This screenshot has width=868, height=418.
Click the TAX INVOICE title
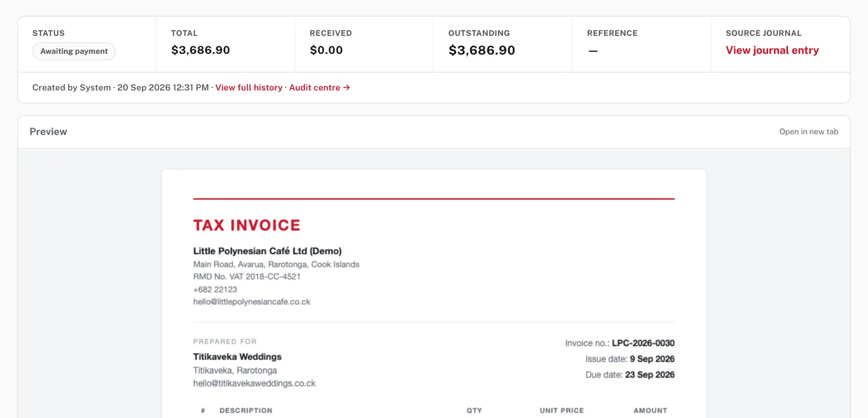click(x=247, y=225)
